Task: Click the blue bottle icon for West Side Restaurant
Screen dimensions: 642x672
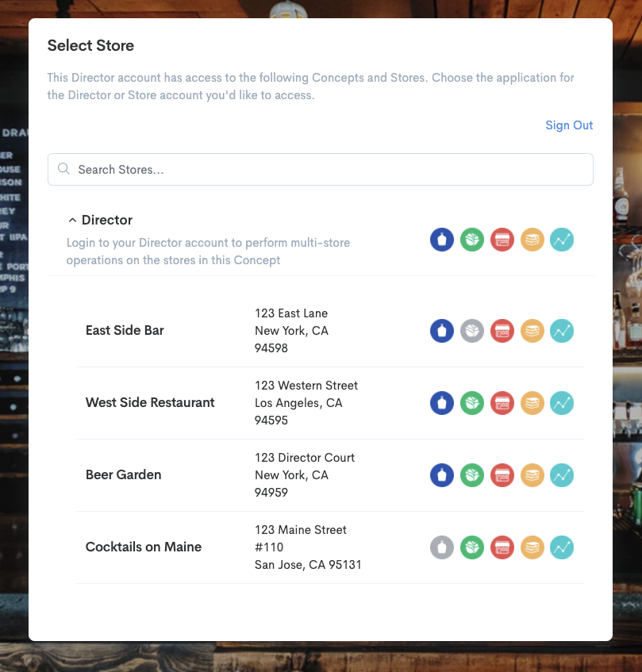Action: click(x=442, y=403)
